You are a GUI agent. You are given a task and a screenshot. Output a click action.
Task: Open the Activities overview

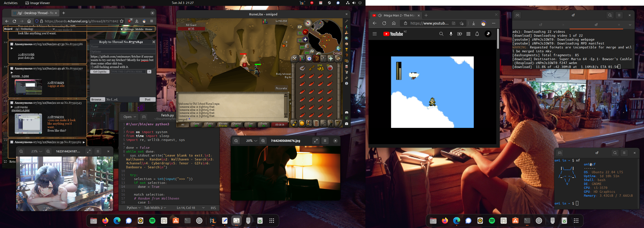point(11,3)
